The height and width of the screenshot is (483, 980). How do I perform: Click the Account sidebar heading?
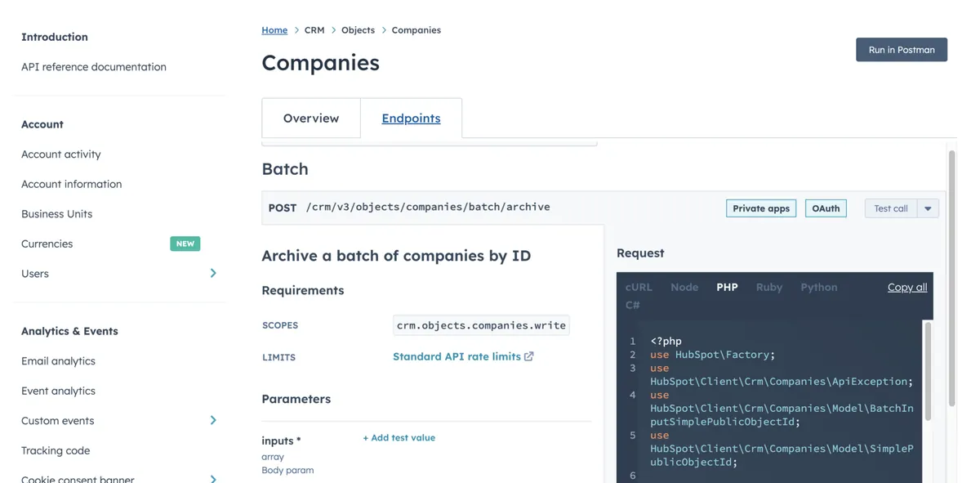[x=42, y=124]
